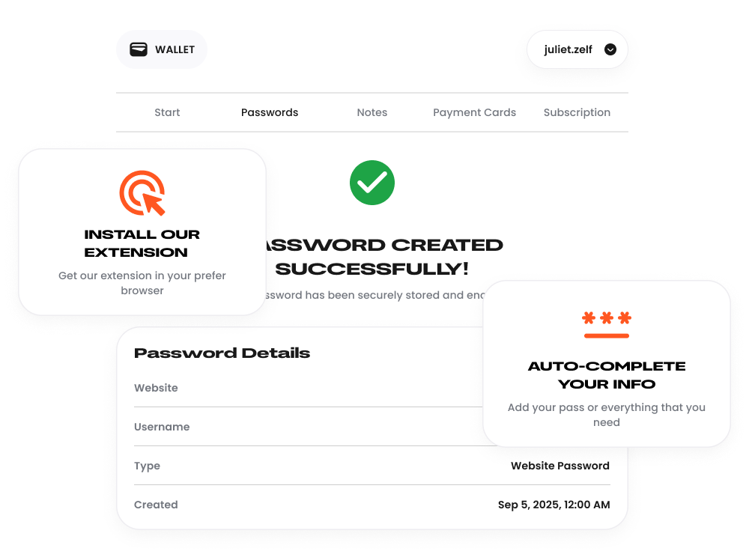Click the Auto-Complete Your Info heading
749x560 pixels.
[x=607, y=375]
